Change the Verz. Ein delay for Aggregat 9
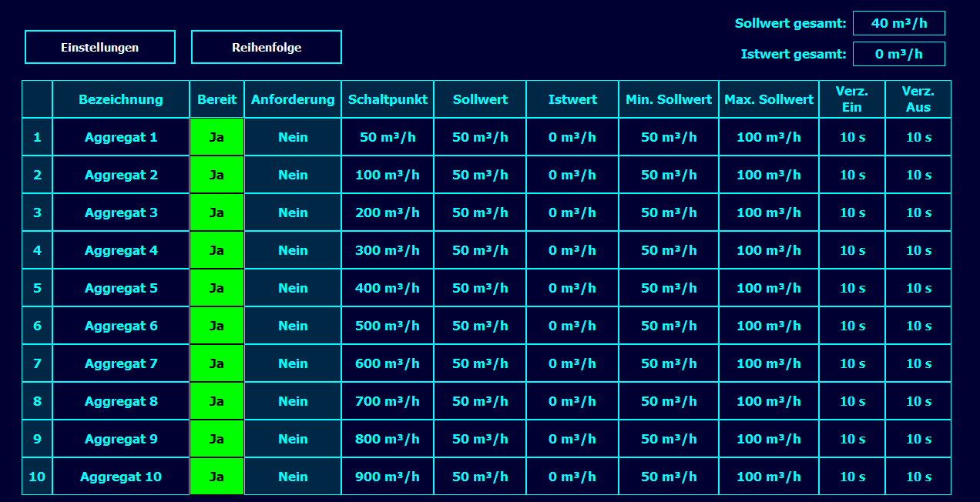This screenshot has height=502, width=980. tap(852, 439)
